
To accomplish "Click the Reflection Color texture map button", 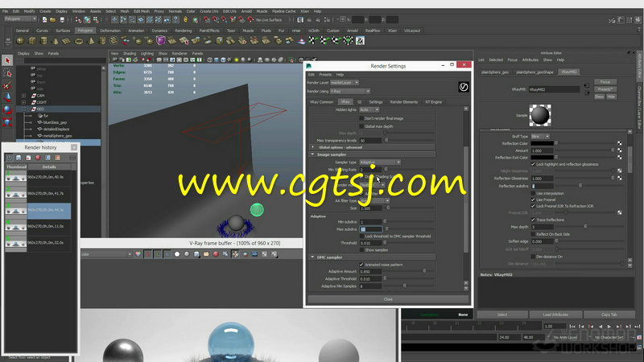I will pos(619,143).
